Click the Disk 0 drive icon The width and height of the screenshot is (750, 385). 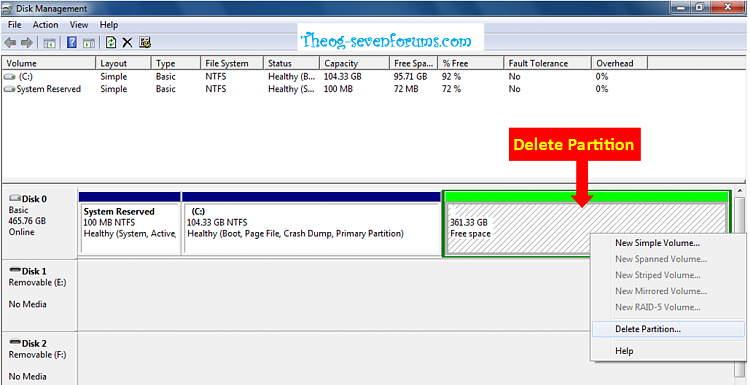click(15, 198)
